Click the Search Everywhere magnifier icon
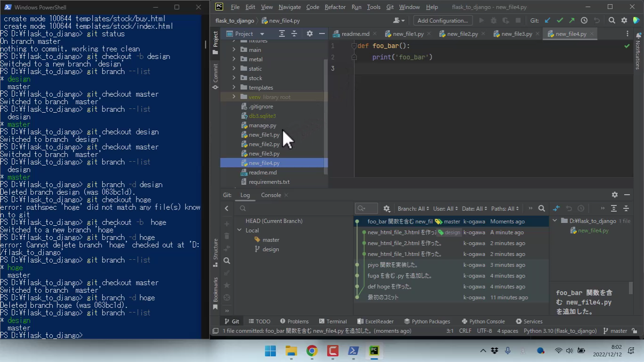 click(612, 20)
